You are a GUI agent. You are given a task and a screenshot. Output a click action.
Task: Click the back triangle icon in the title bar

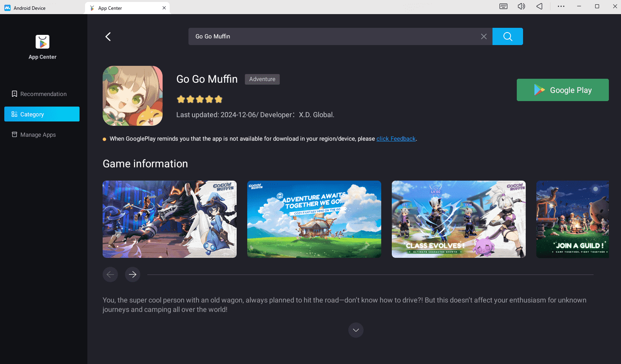[540, 6]
